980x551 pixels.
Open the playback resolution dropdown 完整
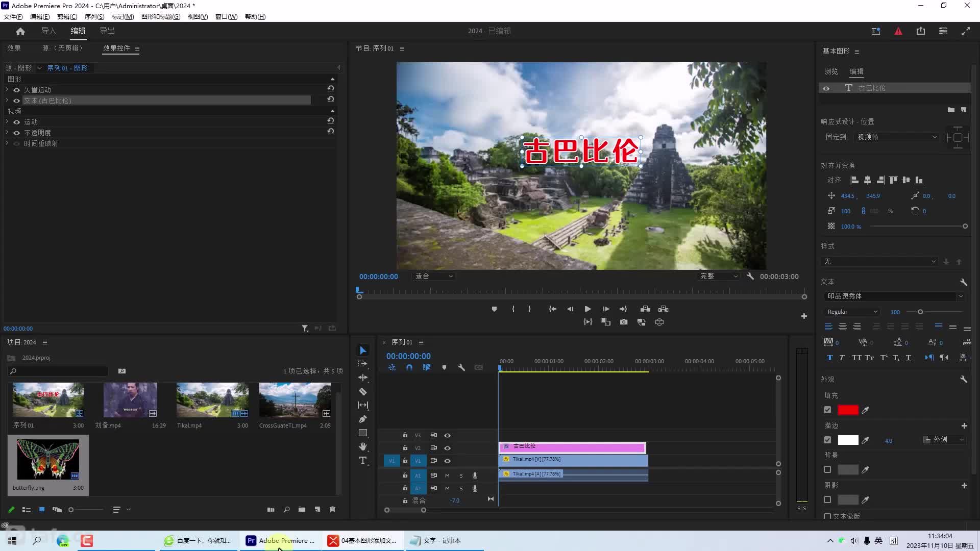pyautogui.click(x=719, y=276)
